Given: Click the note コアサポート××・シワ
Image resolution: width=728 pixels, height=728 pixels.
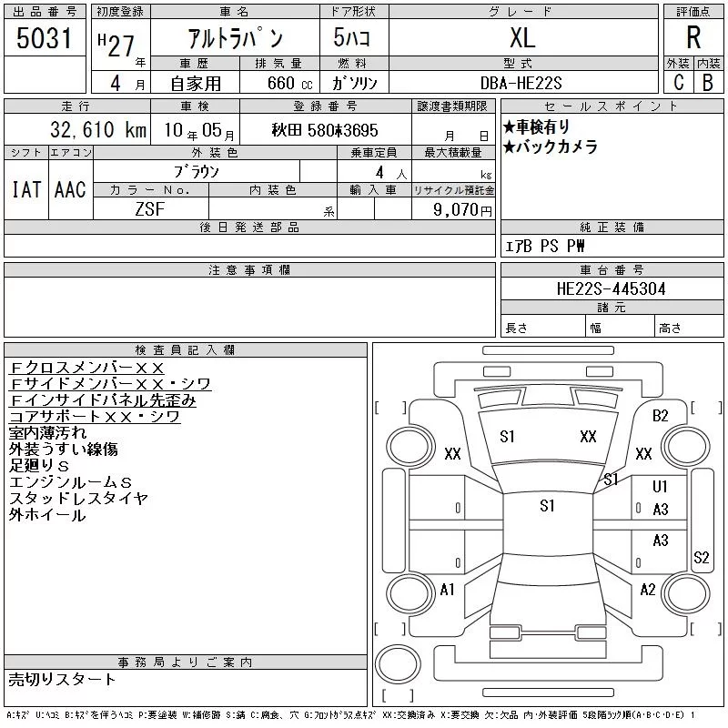Looking at the screenshot, I should pos(95,417).
